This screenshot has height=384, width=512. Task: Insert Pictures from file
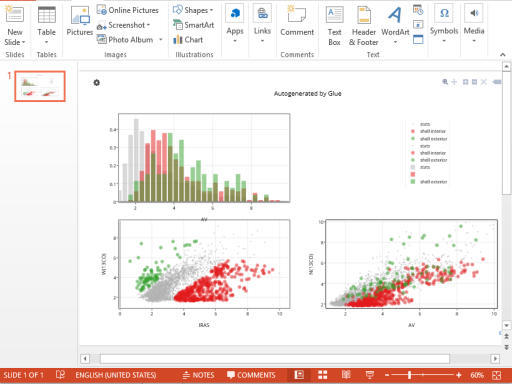pos(79,21)
